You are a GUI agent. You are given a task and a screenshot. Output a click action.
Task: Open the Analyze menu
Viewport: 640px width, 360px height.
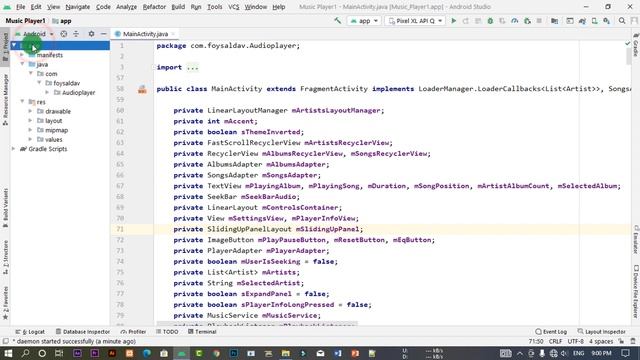(x=126, y=7)
